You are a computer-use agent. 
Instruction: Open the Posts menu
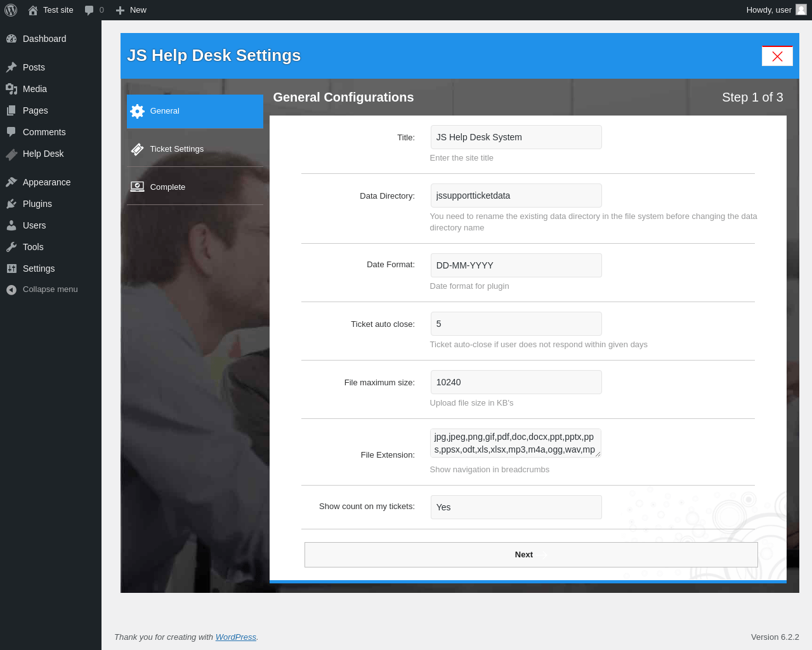pos(51,67)
